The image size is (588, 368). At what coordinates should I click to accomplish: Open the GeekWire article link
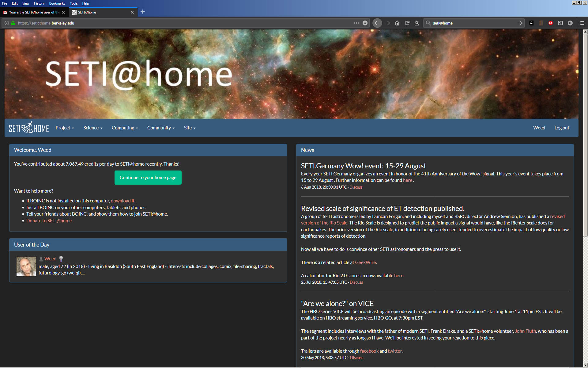tap(365, 262)
